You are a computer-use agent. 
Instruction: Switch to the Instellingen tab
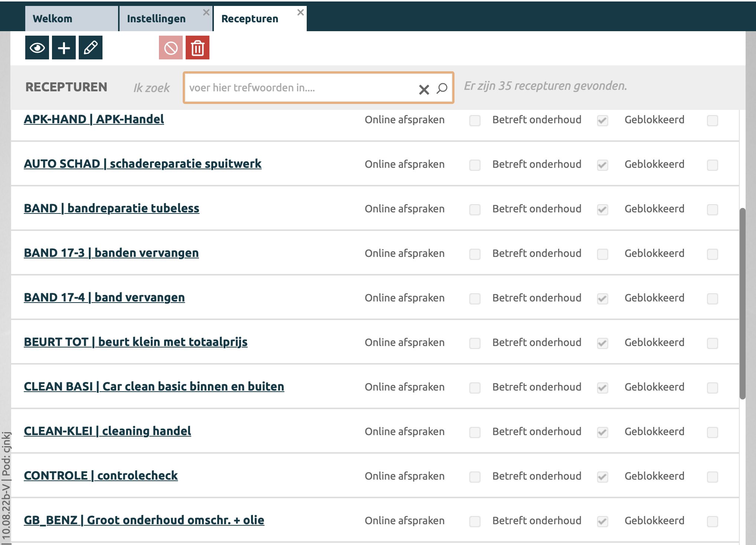(156, 19)
